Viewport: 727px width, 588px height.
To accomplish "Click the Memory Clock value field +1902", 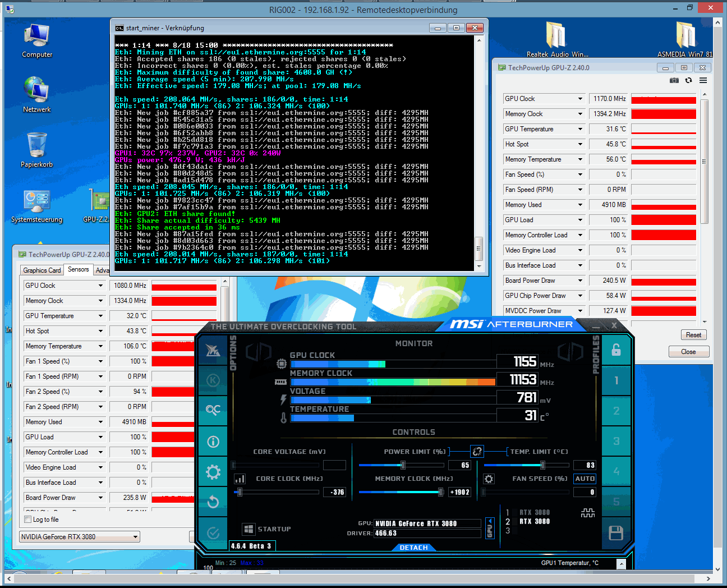I will tap(459, 492).
